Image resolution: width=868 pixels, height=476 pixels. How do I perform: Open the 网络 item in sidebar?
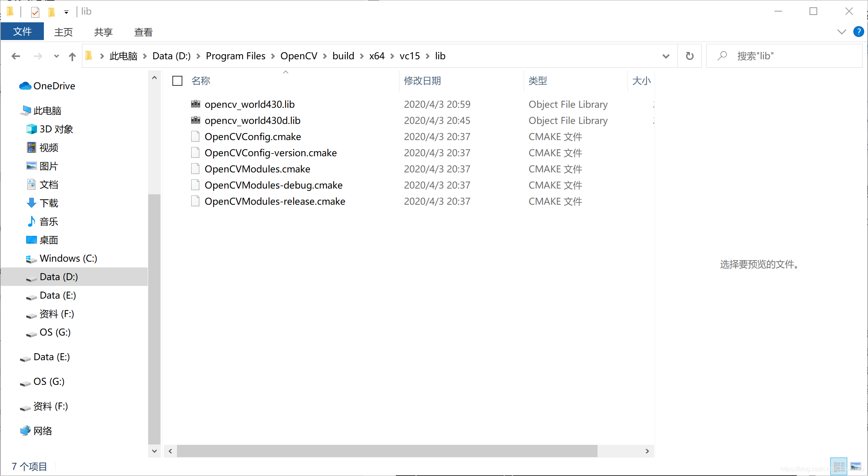[36, 431]
